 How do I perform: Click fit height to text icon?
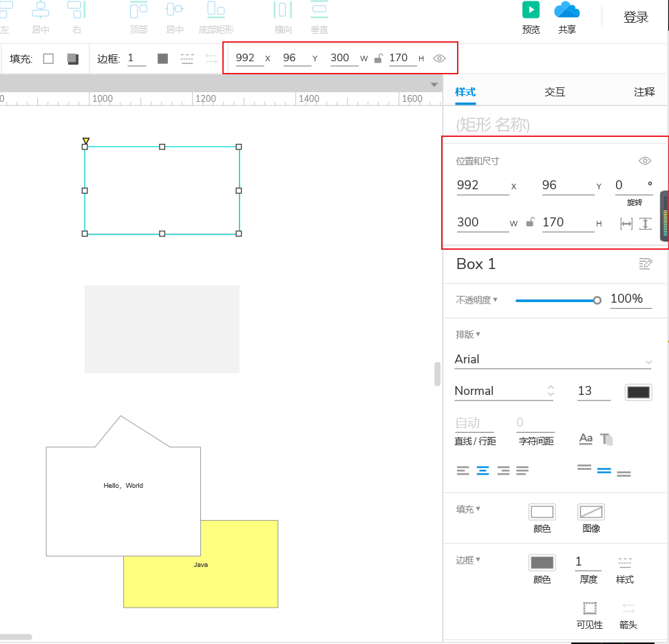tap(645, 224)
